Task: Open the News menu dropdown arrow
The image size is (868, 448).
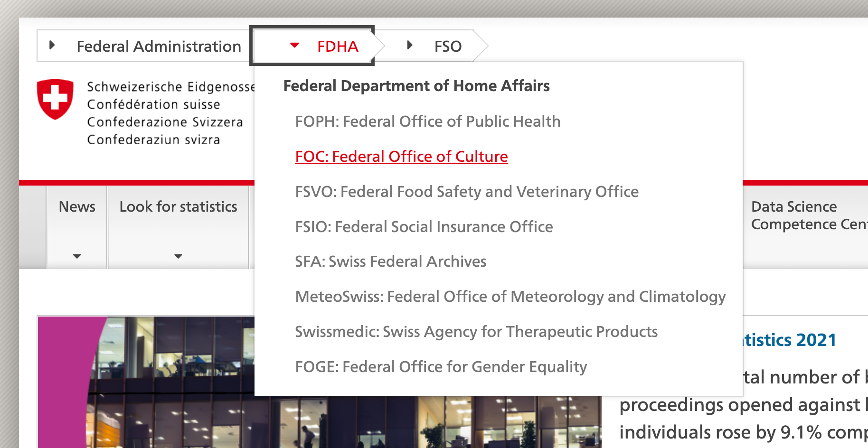Action: (x=77, y=256)
